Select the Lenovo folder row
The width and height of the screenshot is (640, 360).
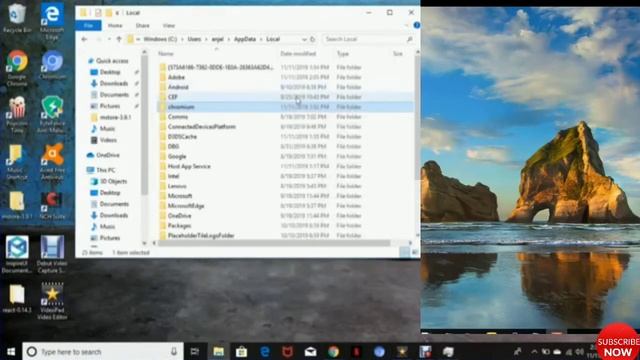[285, 186]
